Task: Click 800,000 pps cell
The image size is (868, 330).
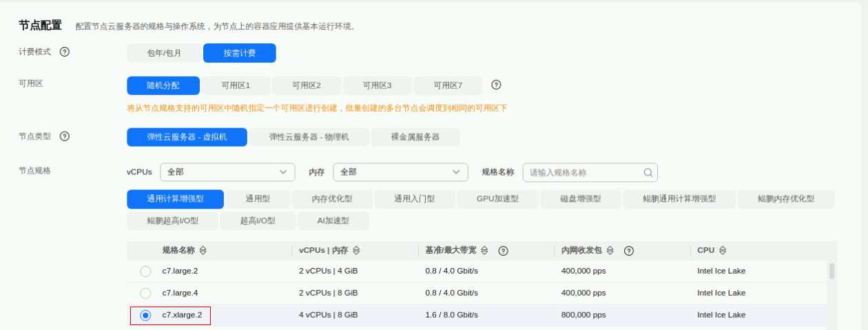Action: pyautogui.click(x=583, y=315)
